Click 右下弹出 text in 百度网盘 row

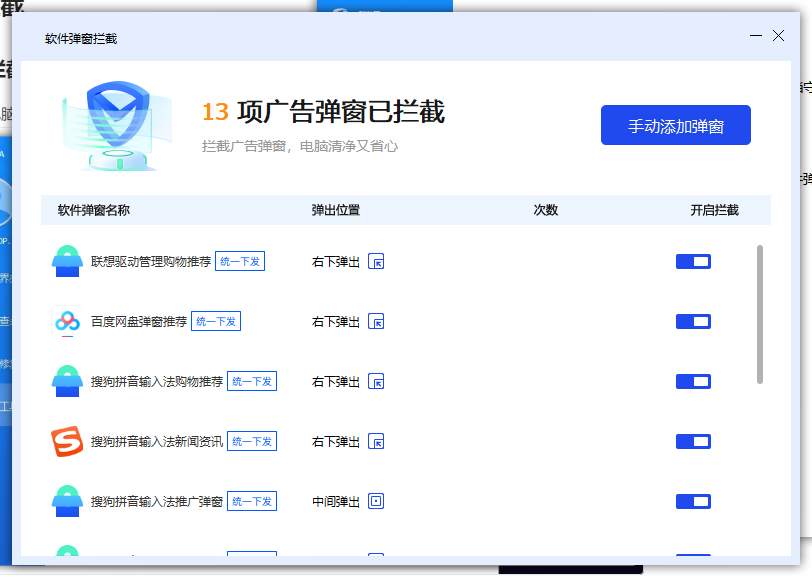tap(336, 322)
